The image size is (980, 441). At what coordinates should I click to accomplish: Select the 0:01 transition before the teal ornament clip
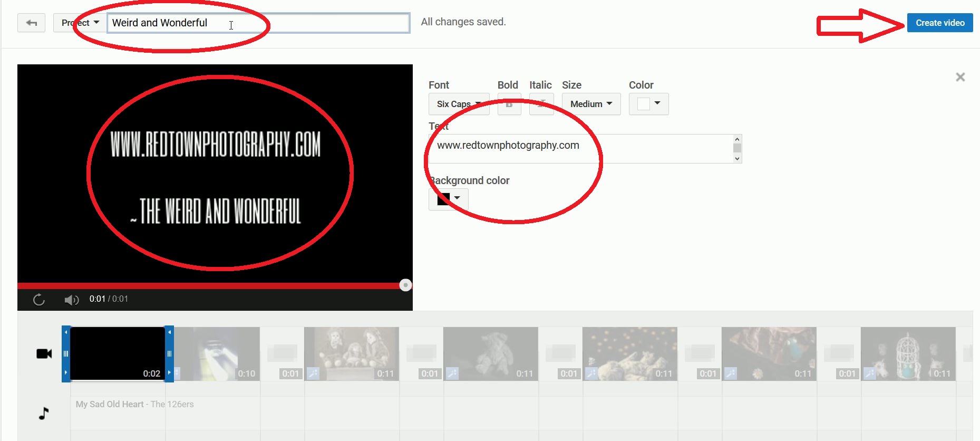pos(700,353)
